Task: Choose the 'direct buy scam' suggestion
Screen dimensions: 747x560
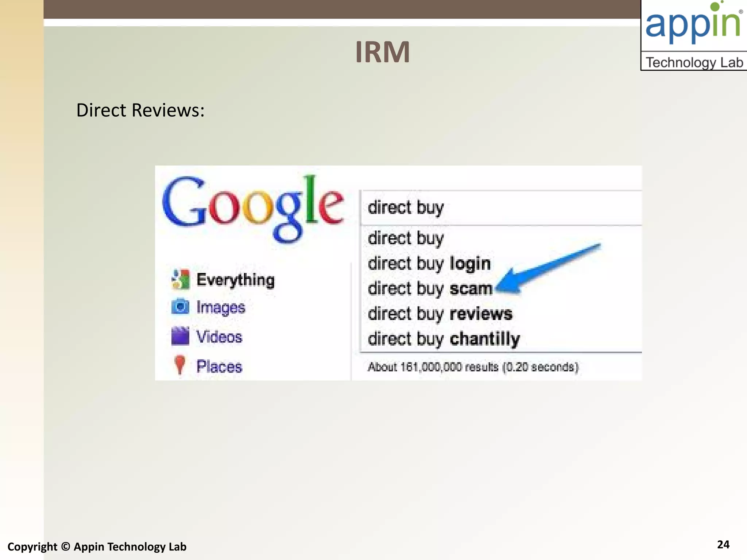Action: pyautogui.click(x=430, y=289)
